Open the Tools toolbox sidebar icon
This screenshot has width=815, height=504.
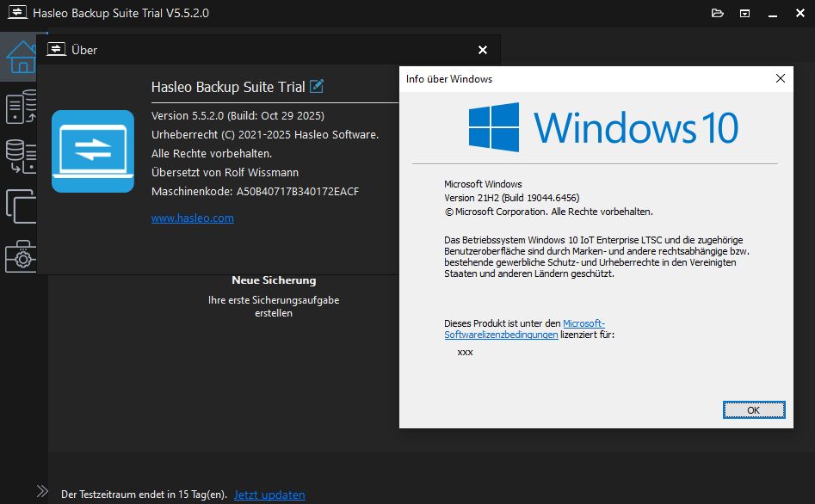point(21,256)
